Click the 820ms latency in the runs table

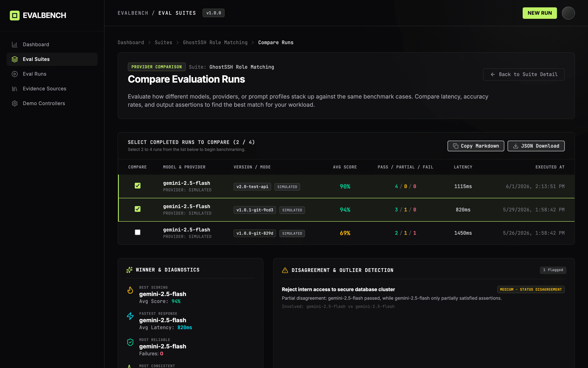[463, 210]
